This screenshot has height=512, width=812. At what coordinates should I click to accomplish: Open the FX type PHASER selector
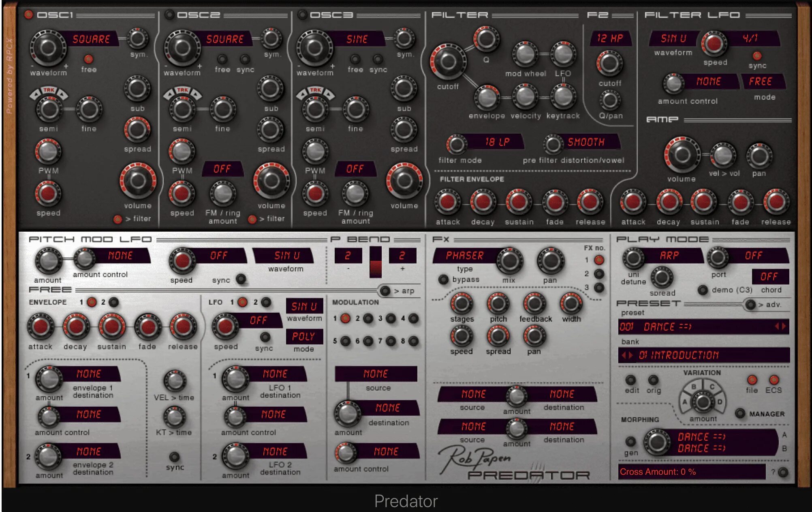tap(464, 256)
